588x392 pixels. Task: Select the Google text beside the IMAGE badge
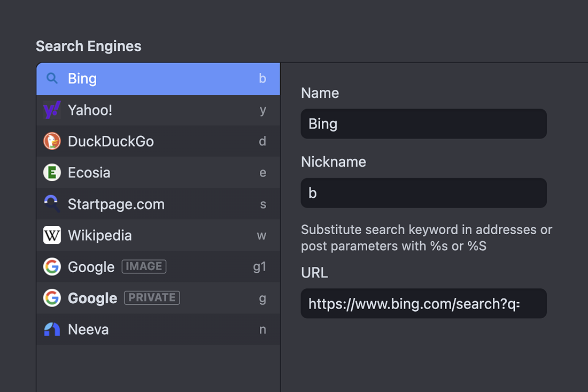pos(91,267)
